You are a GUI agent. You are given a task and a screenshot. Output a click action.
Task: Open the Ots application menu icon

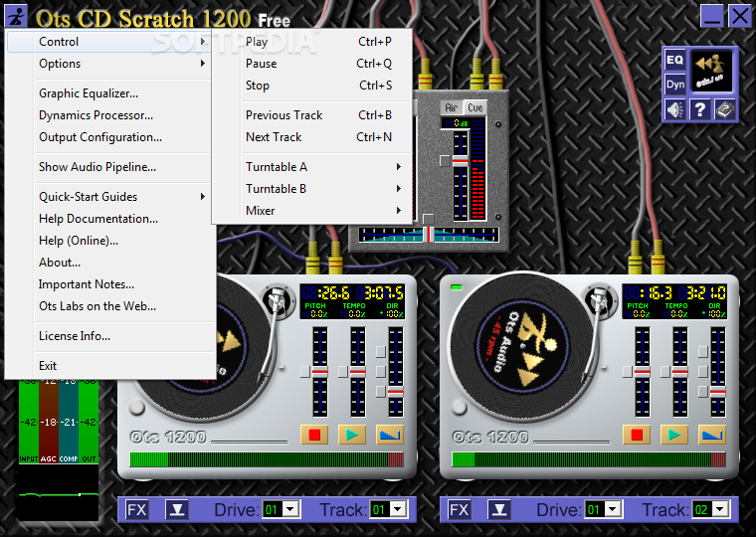16,16
